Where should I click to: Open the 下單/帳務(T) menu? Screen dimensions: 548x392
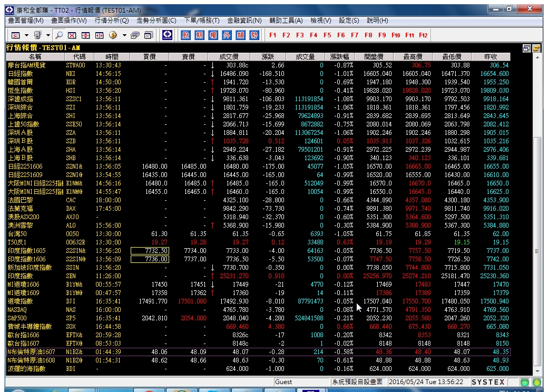202,21
